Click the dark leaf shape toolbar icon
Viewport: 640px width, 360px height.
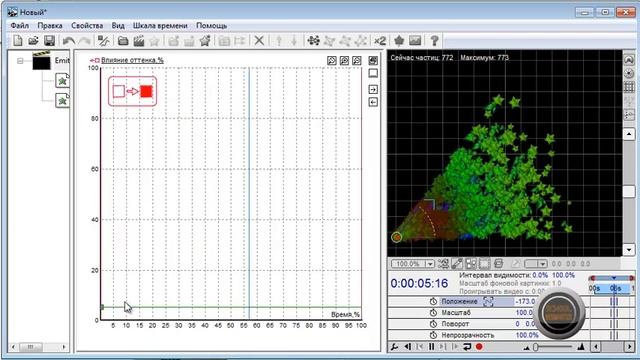[x=399, y=40]
